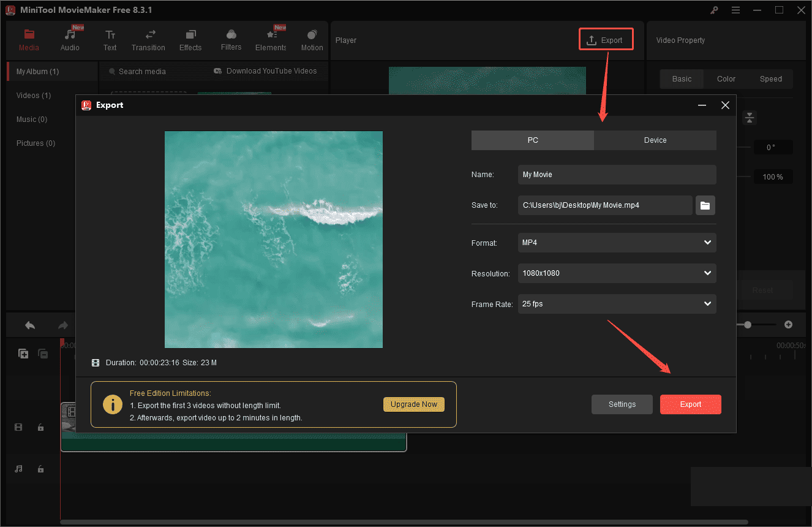Lock the video track in the timeline
The height and width of the screenshot is (527, 812).
pos(40,427)
